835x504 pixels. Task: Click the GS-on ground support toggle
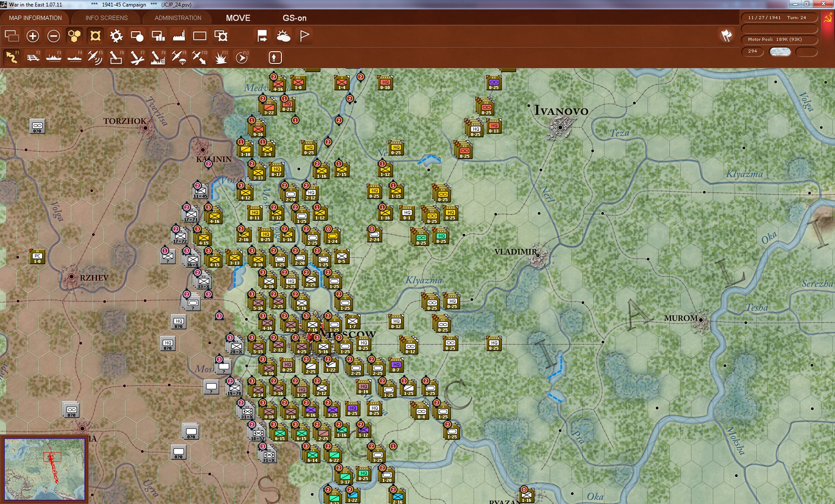pos(294,18)
